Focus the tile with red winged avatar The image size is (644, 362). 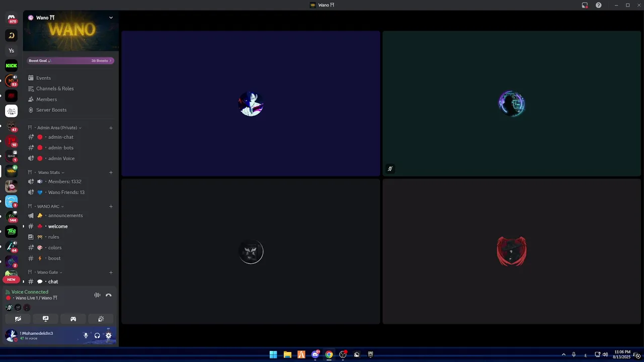tap(512, 251)
